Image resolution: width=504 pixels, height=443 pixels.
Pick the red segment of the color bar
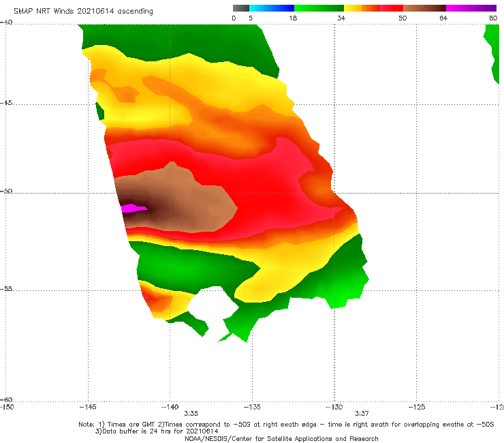(391, 8)
